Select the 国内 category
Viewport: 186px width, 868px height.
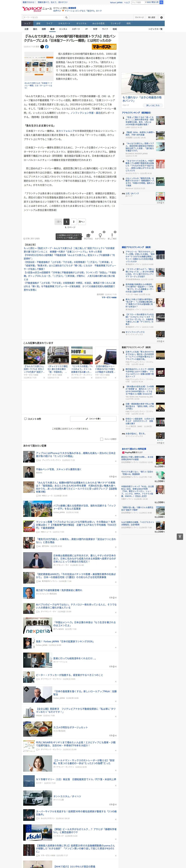(x=35, y=29)
